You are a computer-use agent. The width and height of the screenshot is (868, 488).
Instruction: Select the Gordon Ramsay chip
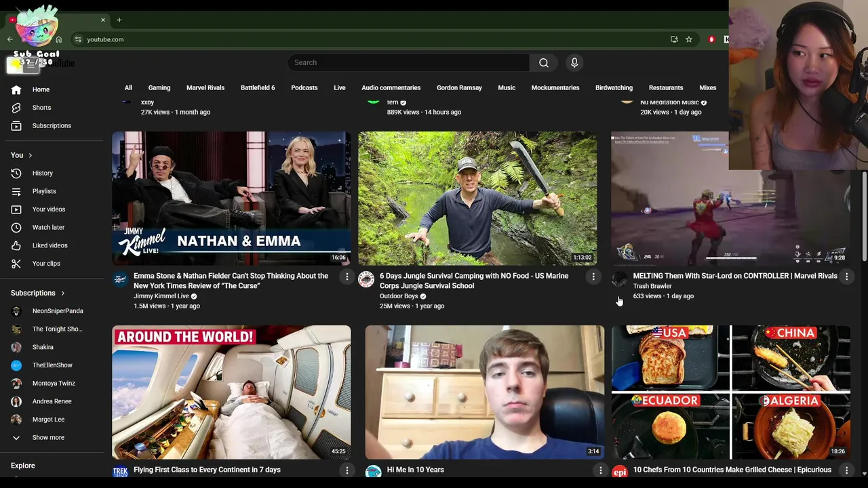459,87
